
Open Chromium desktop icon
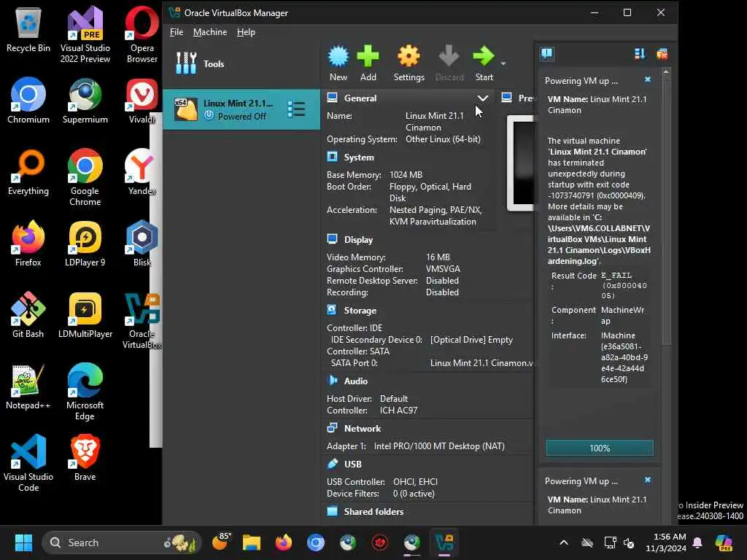pos(28,101)
